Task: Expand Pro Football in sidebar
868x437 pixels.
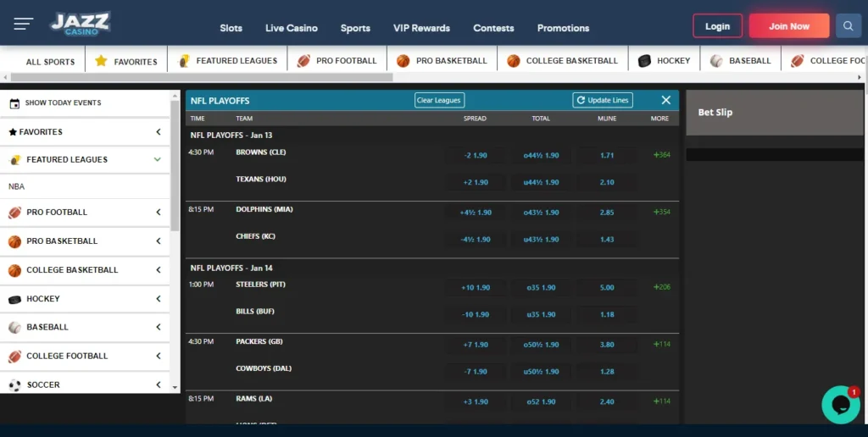Action: 158,213
